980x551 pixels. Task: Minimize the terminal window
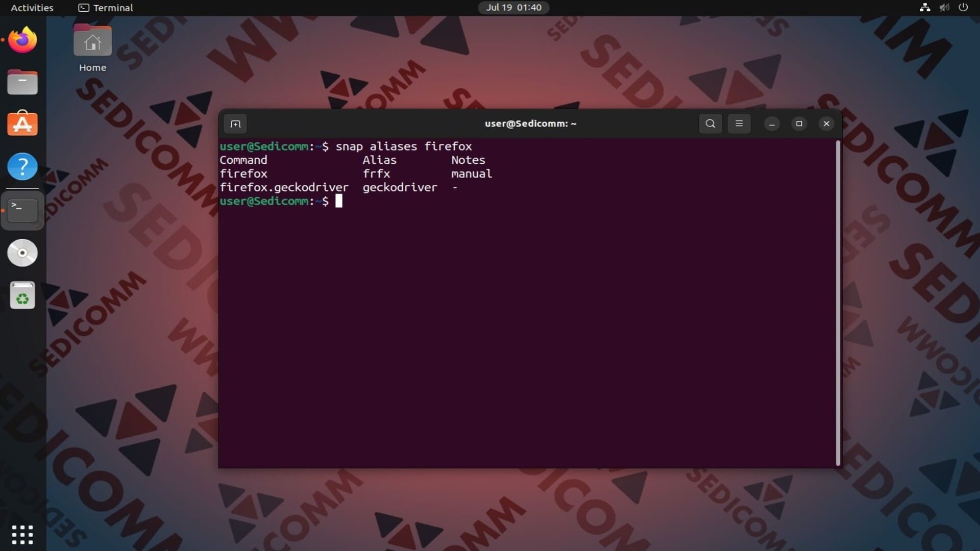[772, 124]
